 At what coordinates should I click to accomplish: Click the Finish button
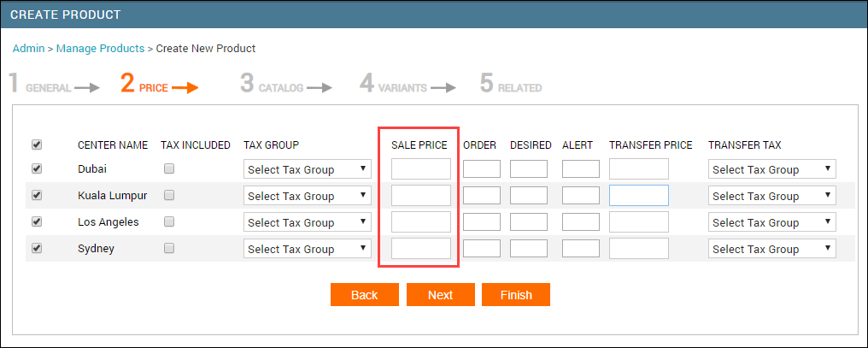(x=516, y=295)
